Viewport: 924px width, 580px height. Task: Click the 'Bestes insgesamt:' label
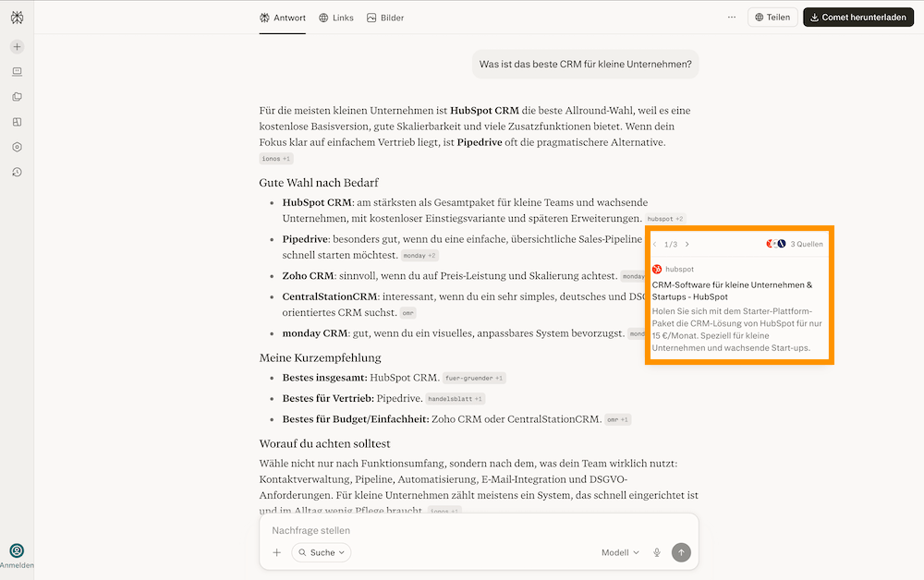pyautogui.click(x=324, y=378)
